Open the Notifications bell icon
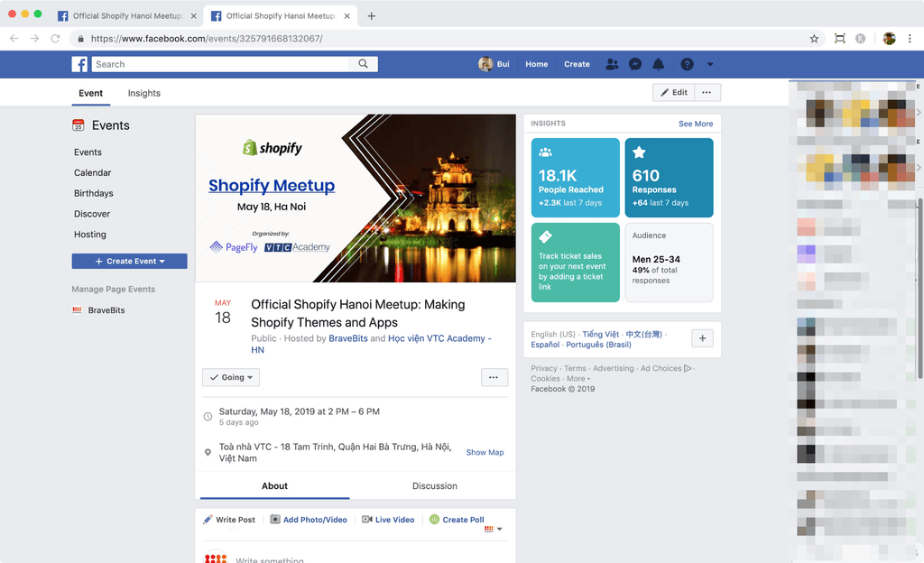 click(x=659, y=64)
